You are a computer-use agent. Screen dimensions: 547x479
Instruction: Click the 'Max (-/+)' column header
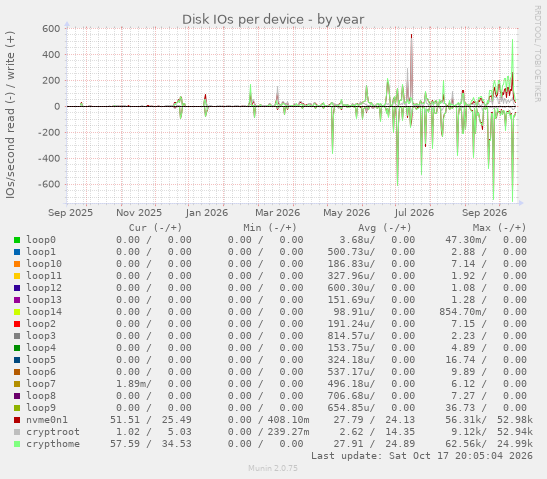click(x=499, y=228)
